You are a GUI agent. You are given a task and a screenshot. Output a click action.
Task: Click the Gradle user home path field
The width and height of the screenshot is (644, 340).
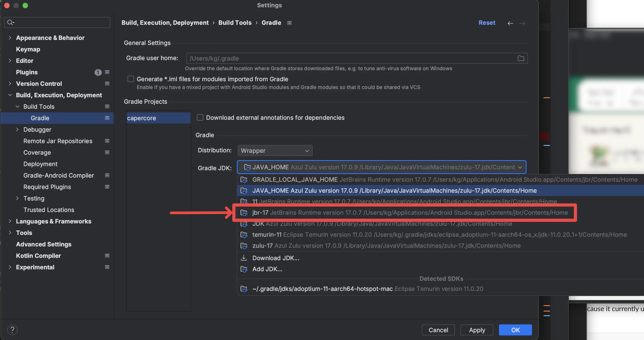(x=350, y=58)
